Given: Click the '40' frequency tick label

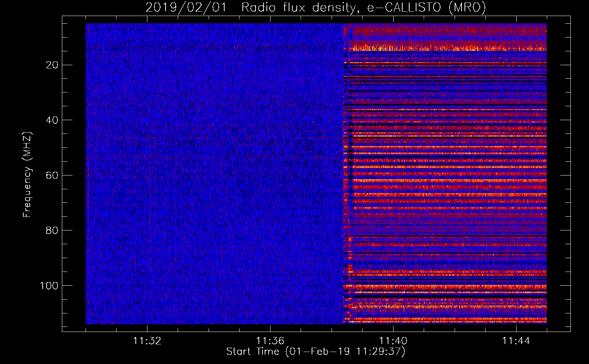Looking at the screenshot, I should click(52, 120).
